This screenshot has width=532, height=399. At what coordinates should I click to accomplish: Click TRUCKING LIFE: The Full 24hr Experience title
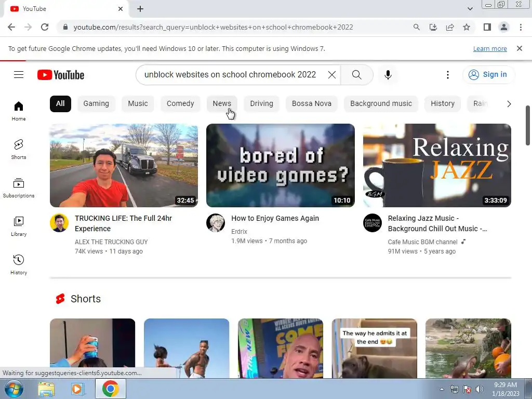click(x=124, y=223)
